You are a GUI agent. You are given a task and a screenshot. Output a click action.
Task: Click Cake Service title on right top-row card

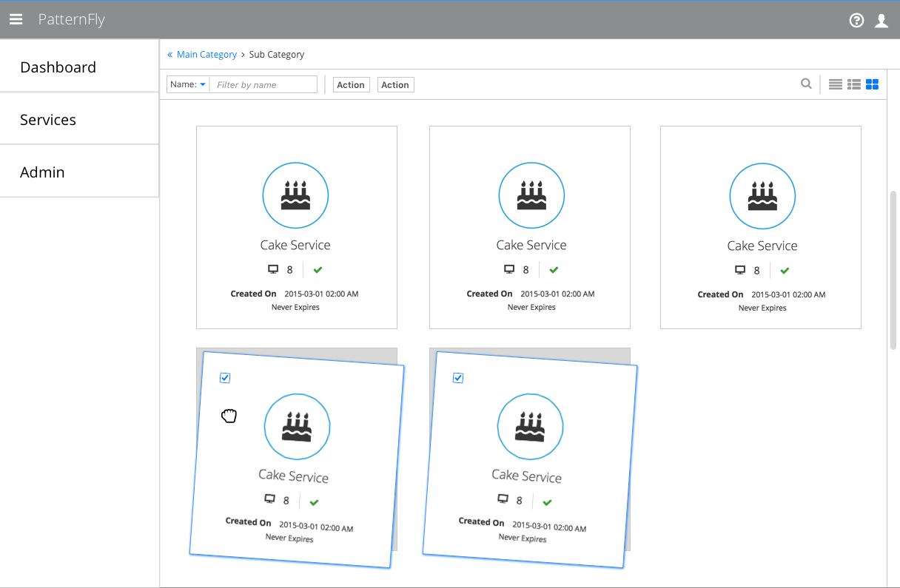(762, 246)
